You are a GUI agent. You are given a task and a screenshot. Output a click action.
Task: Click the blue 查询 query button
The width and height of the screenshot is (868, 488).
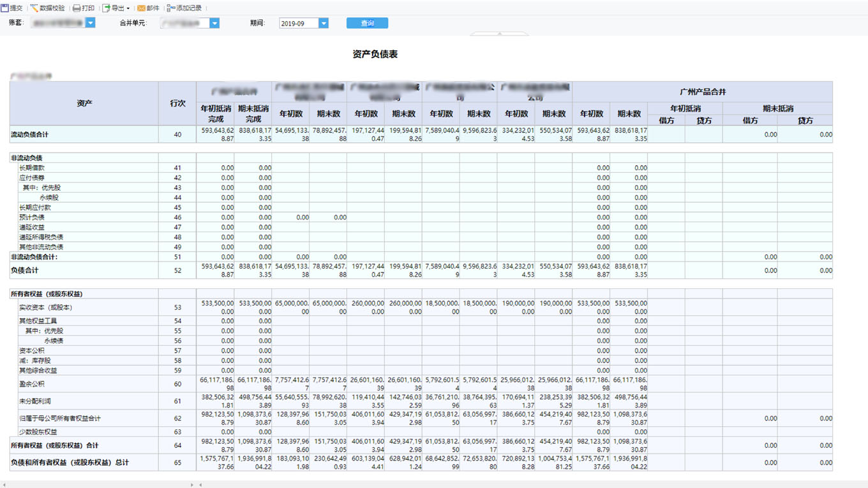[367, 23]
